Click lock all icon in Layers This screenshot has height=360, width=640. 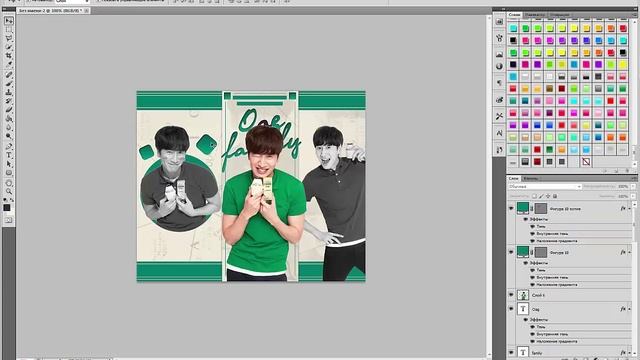tap(555, 196)
